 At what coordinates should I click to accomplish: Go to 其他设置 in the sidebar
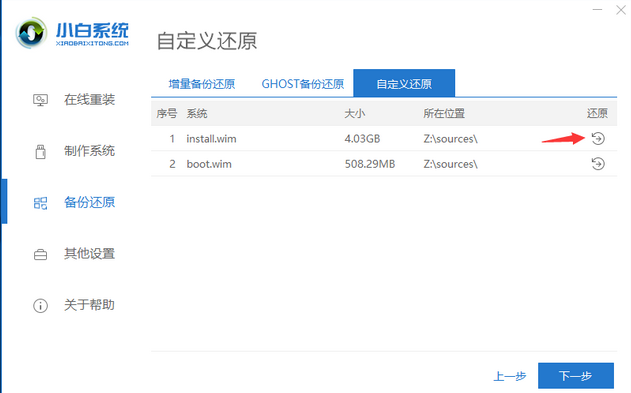click(89, 253)
